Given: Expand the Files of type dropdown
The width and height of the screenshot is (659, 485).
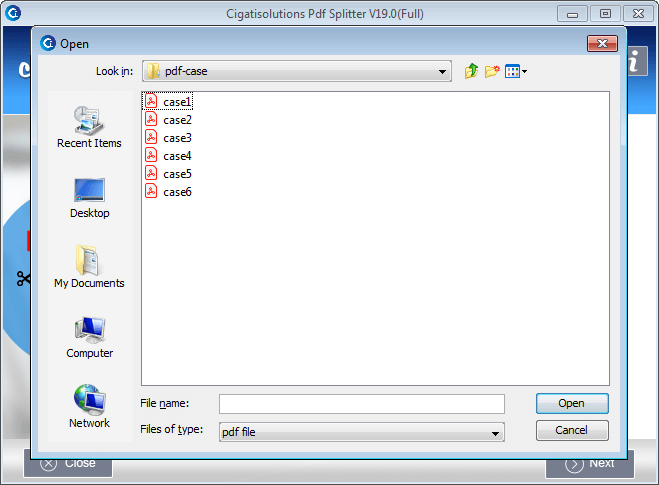Looking at the screenshot, I should coord(495,433).
